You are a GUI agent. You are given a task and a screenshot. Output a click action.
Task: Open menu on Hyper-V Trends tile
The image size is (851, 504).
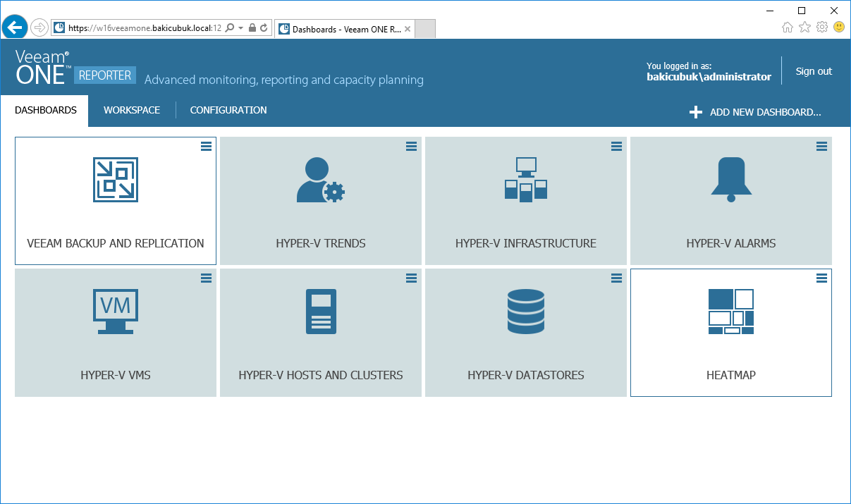pos(411,146)
